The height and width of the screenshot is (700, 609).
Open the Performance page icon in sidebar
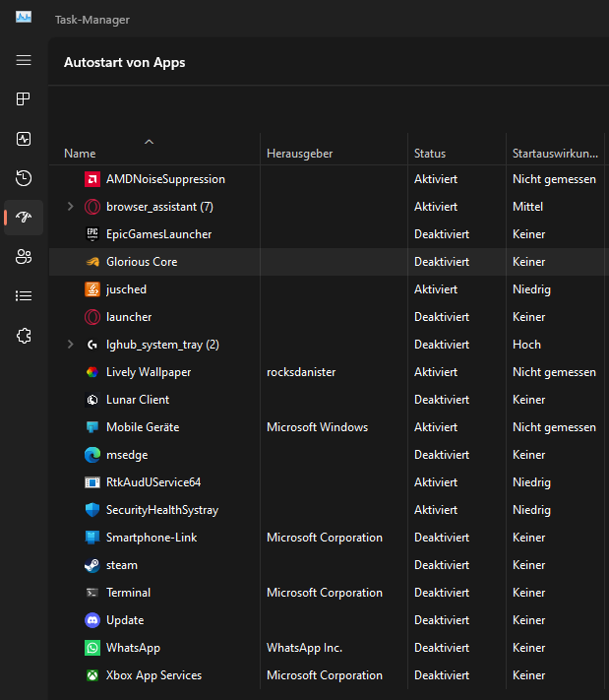click(x=24, y=139)
